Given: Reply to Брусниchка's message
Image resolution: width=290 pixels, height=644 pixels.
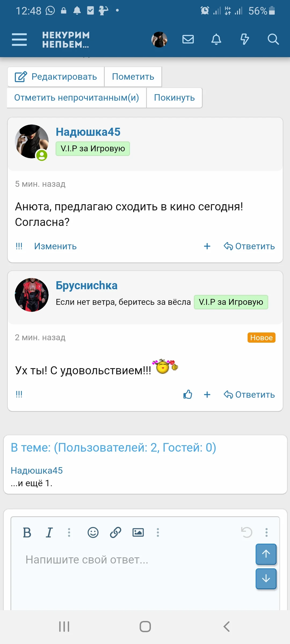Looking at the screenshot, I should click(249, 394).
